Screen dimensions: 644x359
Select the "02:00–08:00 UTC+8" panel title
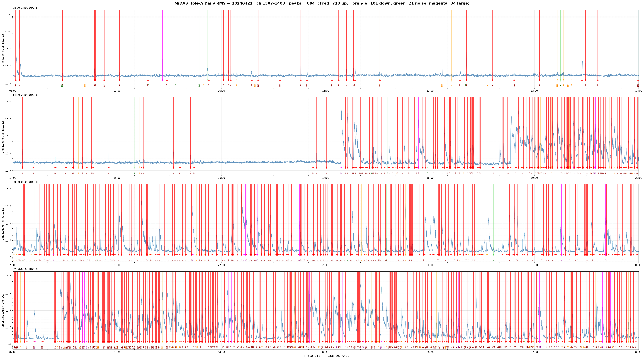pyautogui.click(x=25, y=269)
